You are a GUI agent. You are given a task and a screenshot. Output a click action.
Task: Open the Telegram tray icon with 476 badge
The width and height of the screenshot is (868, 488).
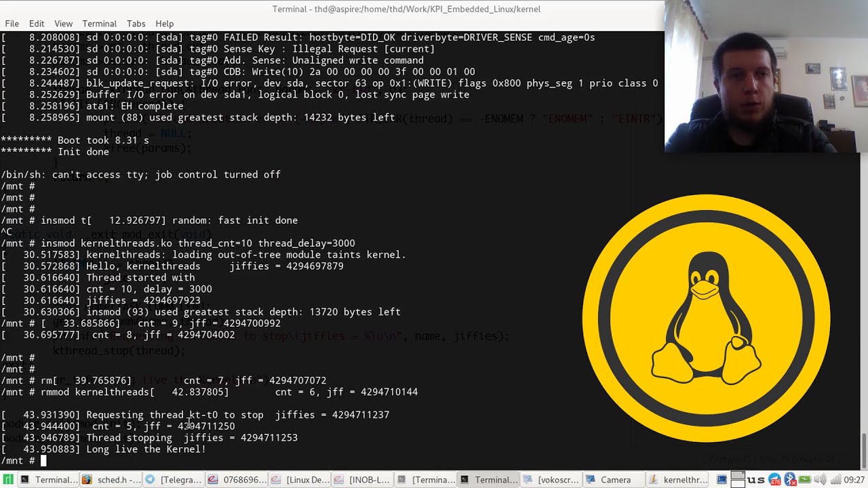(775, 480)
